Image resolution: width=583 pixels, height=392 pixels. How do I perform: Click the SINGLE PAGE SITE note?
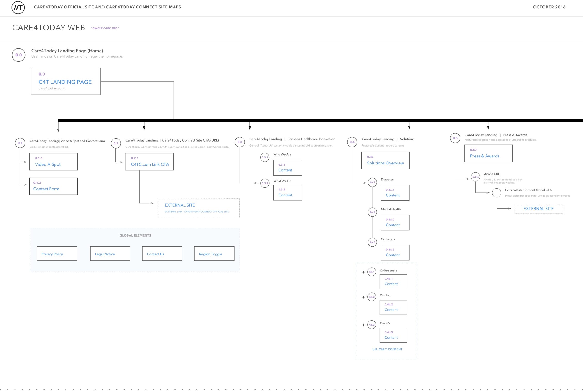tap(105, 28)
